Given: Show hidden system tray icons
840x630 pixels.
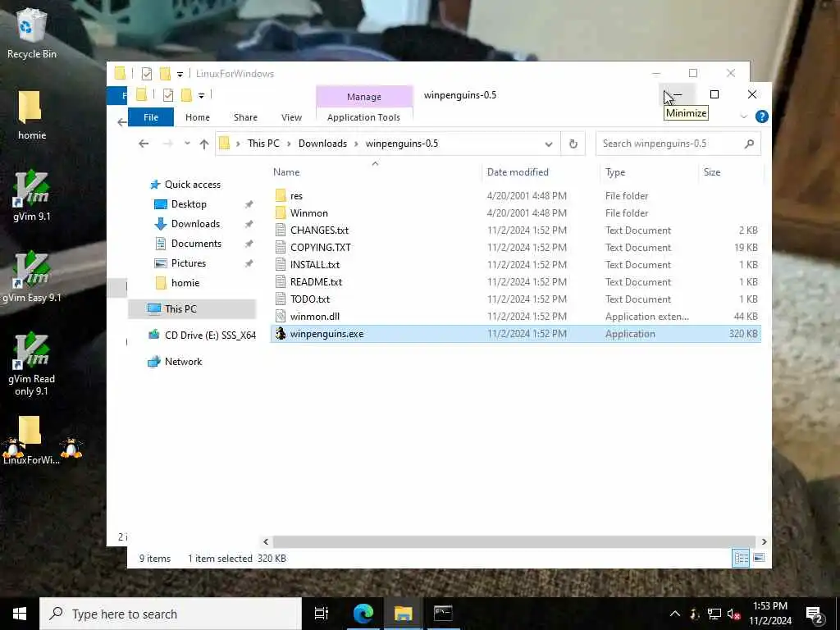Looking at the screenshot, I should coord(675,614).
